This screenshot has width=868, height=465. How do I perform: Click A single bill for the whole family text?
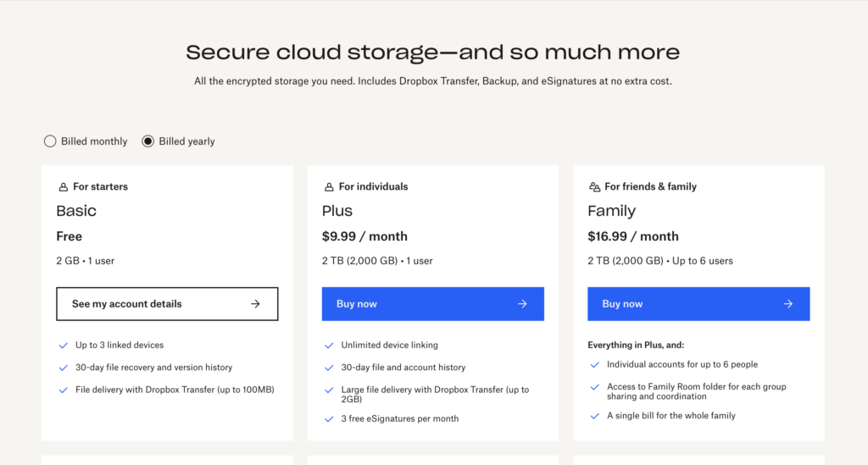(x=671, y=416)
